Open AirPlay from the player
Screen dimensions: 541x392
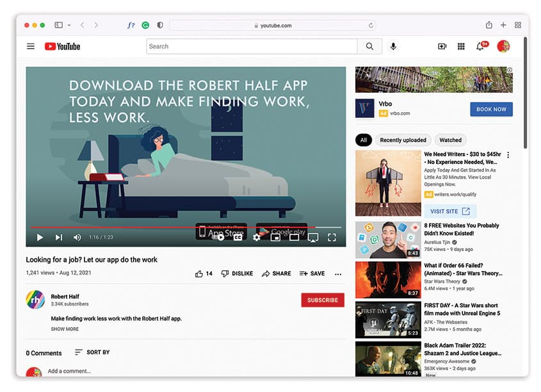click(x=313, y=238)
